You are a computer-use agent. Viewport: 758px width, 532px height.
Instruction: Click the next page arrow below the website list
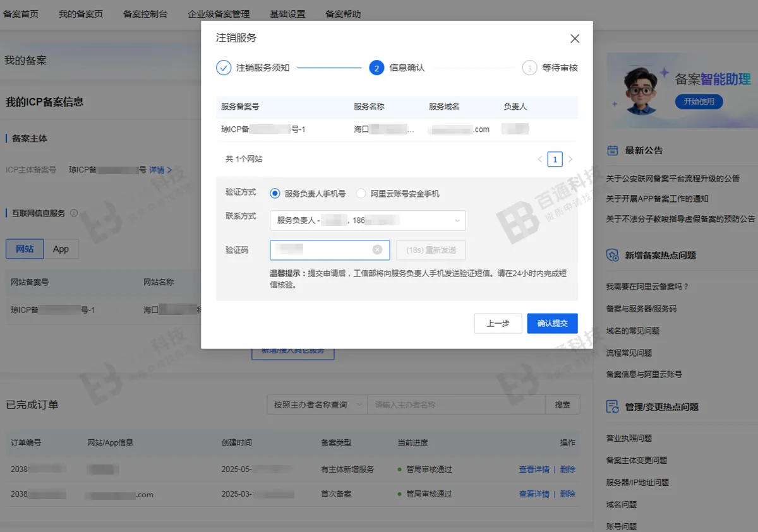tap(570, 159)
